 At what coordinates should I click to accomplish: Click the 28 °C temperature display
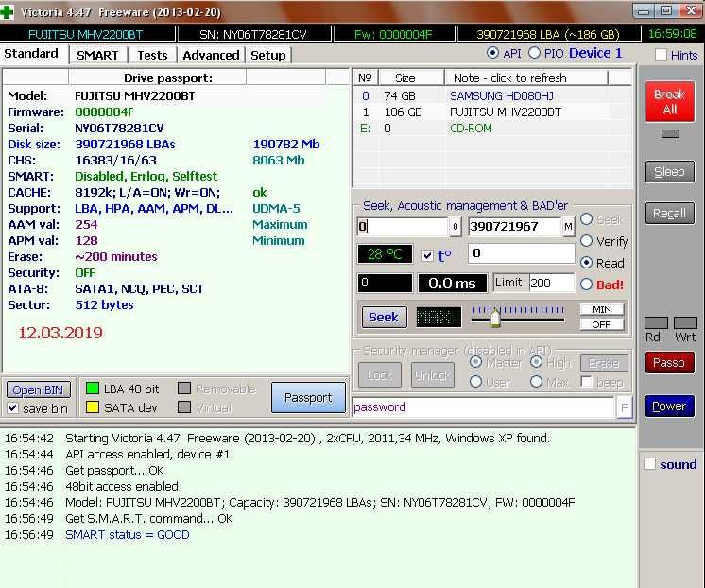tap(385, 254)
